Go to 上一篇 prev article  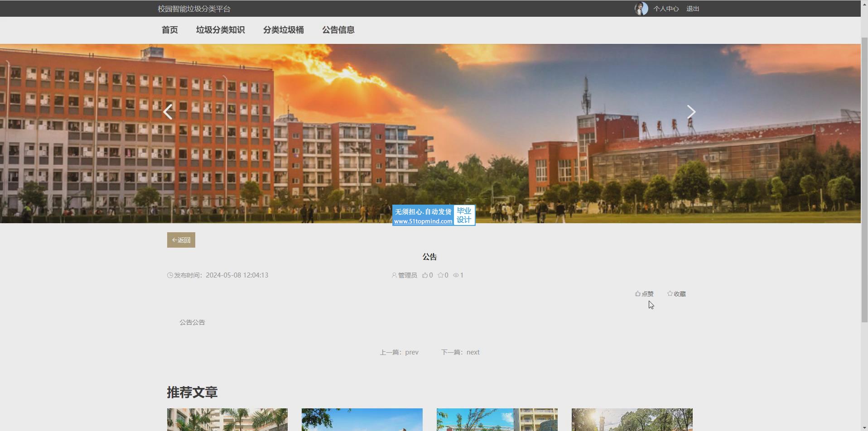pyautogui.click(x=399, y=352)
